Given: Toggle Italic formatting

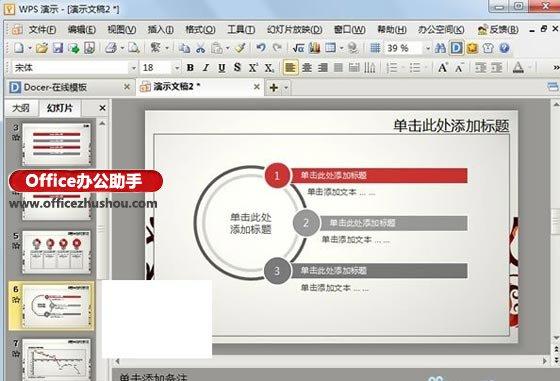Looking at the screenshot, I should click(x=206, y=67).
